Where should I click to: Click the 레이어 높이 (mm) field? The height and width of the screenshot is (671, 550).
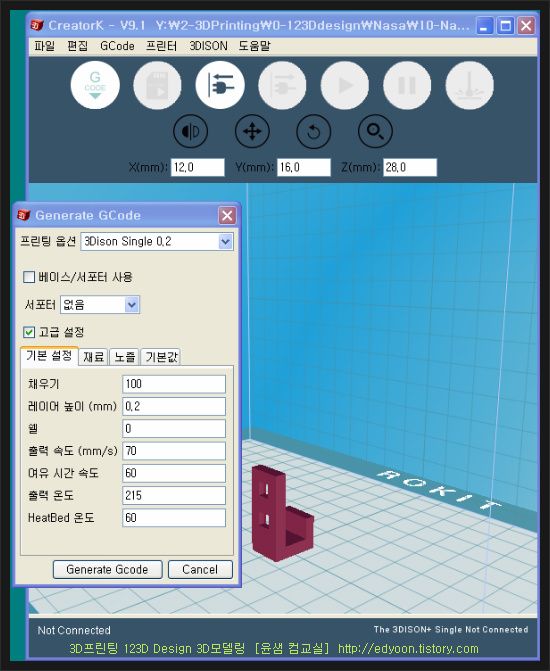(x=174, y=406)
